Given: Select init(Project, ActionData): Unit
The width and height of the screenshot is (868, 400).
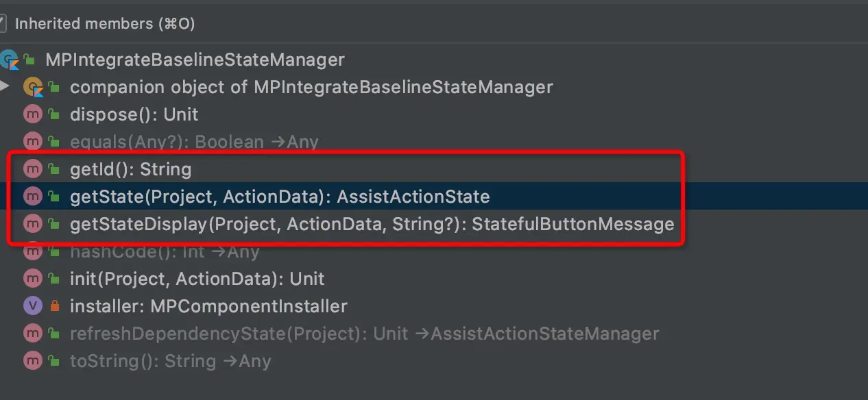Looking at the screenshot, I should tap(197, 279).
